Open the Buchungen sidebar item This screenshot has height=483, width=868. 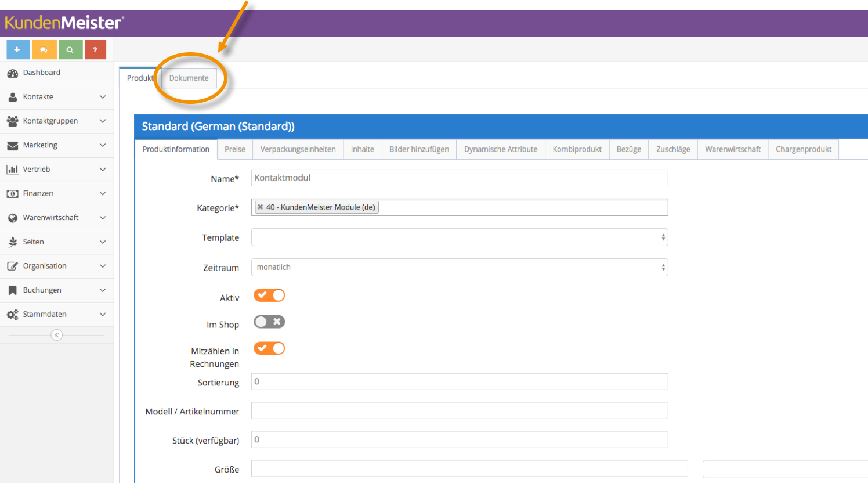click(57, 290)
